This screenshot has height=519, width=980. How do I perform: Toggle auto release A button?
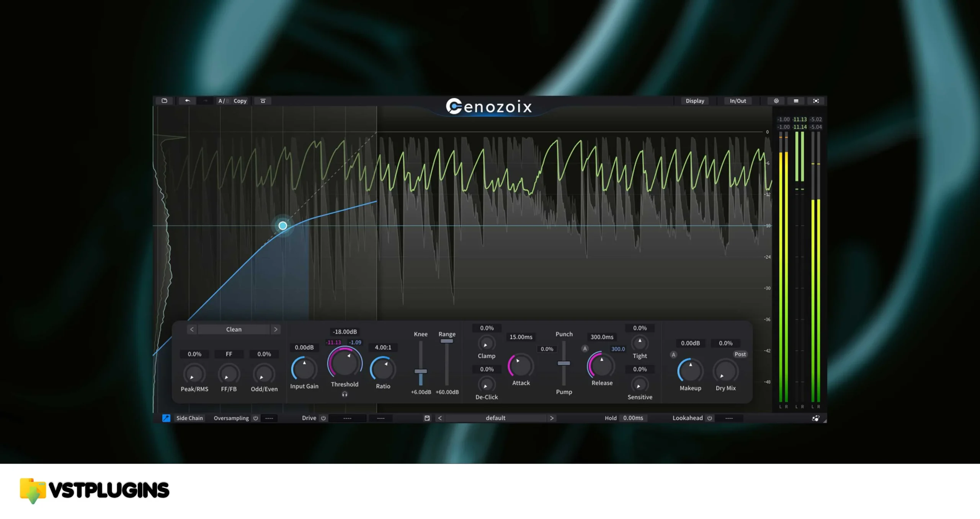[x=585, y=348]
